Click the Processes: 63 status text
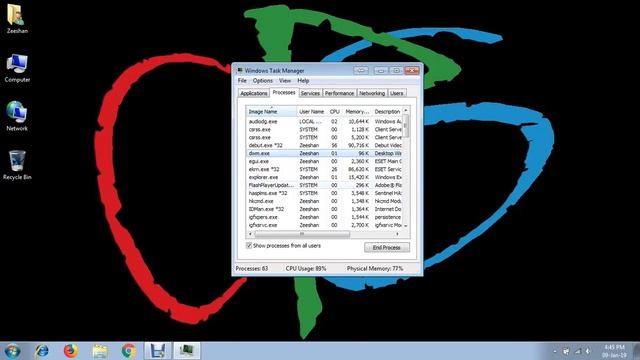The width and height of the screenshot is (640, 360). coord(252,269)
